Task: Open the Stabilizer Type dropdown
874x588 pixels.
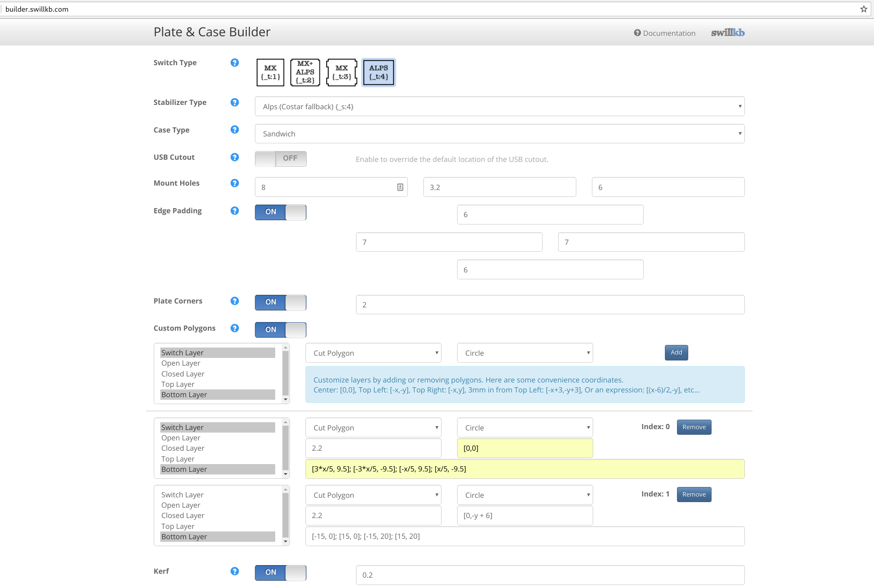Action: [x=499, y=107]
